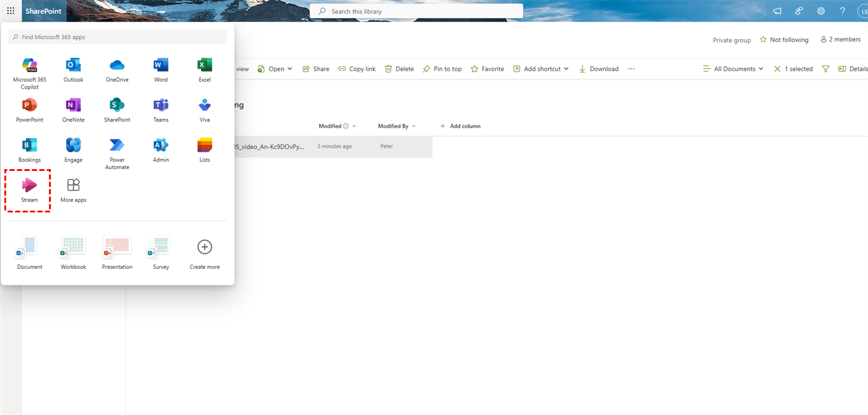
Task: Open SharePoint app tile
Action: [x=117, y=110]
